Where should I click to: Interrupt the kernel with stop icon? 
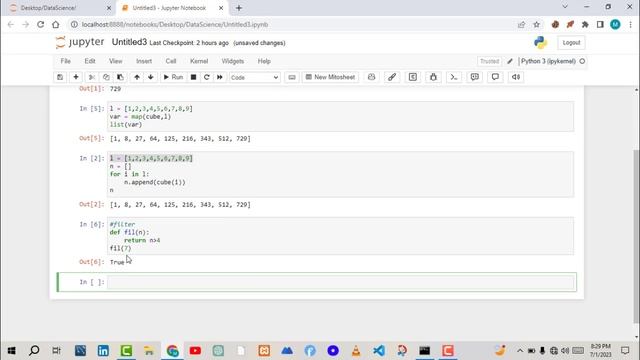coord(193,77)
